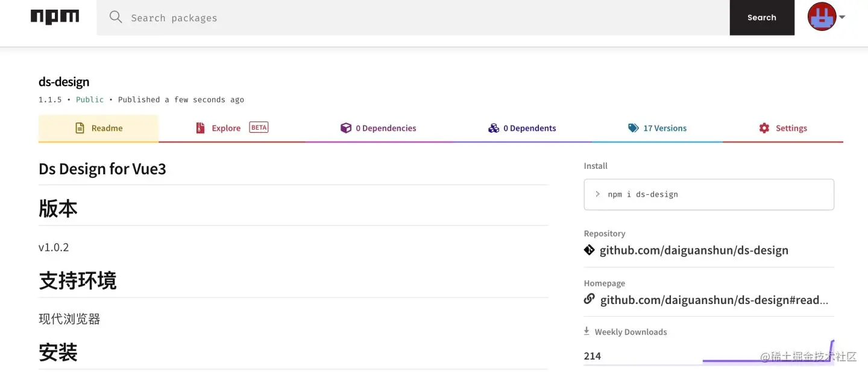Open the Settings tab
The width and height of the screenshot is (868, 374).
coord(782,128)
